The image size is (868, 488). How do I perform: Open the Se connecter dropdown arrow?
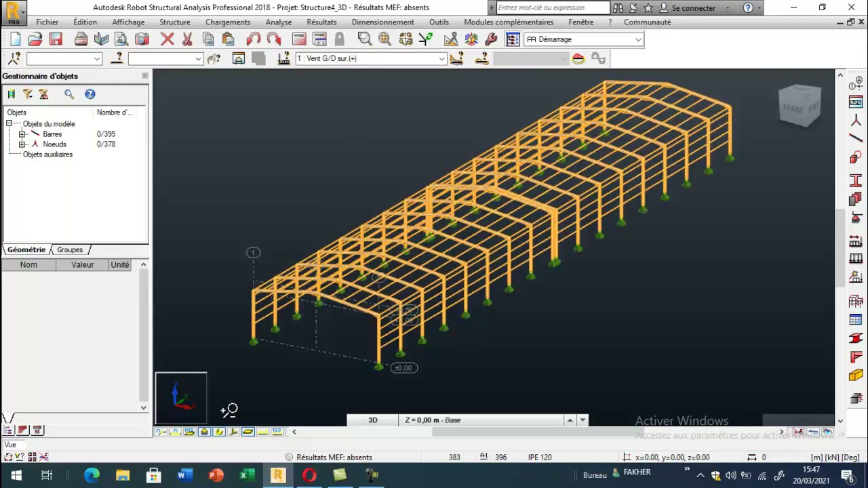click(x=728, y=8)
